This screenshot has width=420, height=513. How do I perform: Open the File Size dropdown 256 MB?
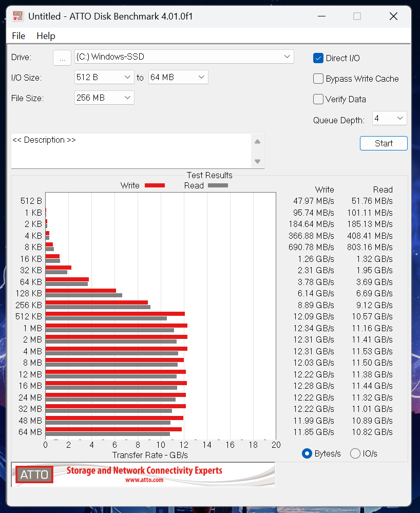(x=104, y=98)
